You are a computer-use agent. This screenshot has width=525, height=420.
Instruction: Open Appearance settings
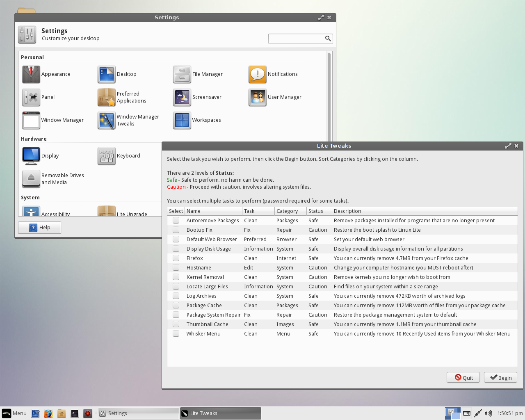46,74
